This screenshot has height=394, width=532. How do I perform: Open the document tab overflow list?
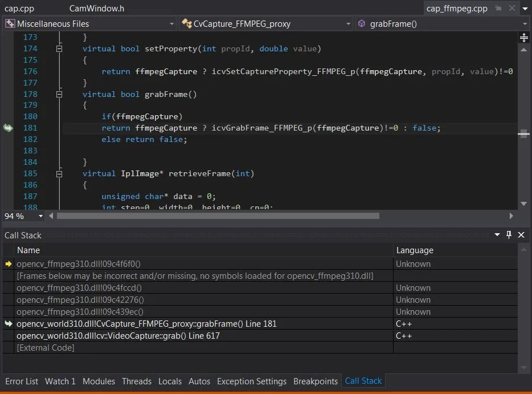526,9
